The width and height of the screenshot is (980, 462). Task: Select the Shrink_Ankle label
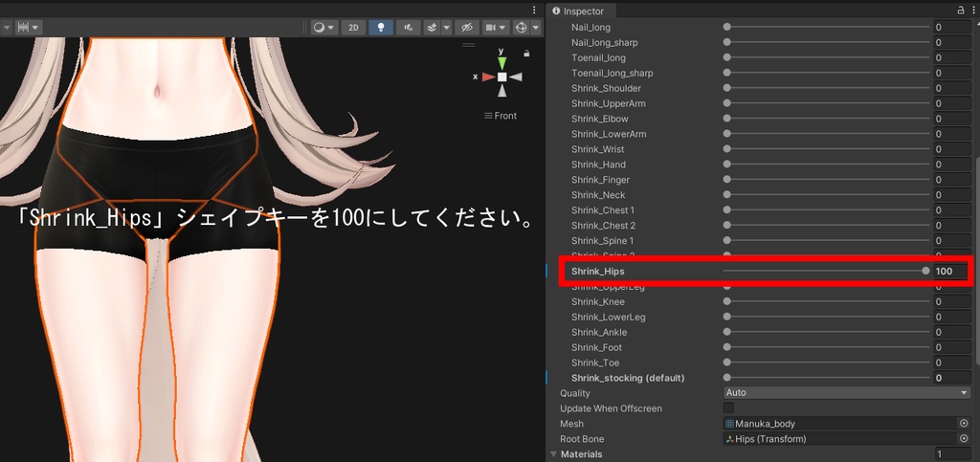click(599, 332)
